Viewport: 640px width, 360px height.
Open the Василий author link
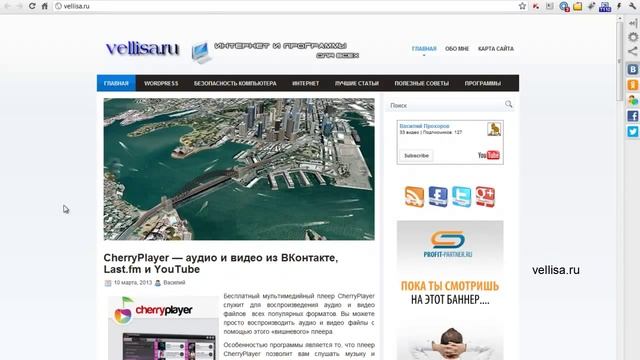[x=174, y=282]
